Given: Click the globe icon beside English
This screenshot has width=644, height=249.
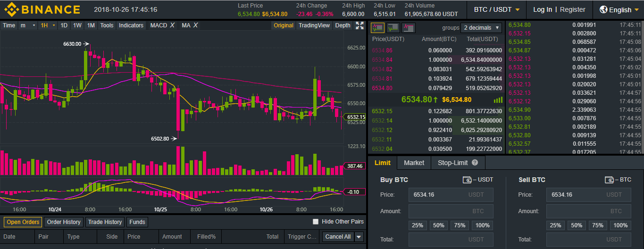Looking at the screenshot, I should click(603, 9).
